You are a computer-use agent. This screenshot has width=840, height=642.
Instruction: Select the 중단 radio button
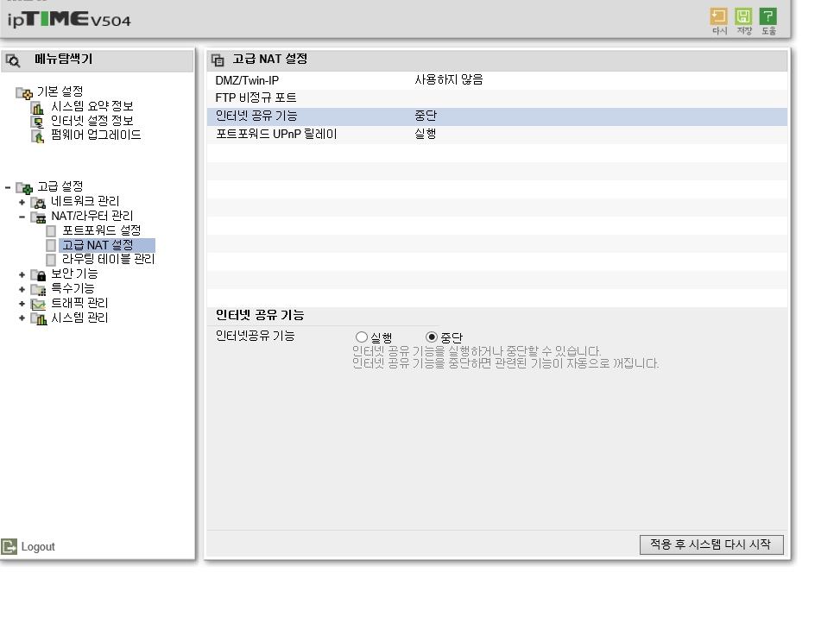pos(432,337)
